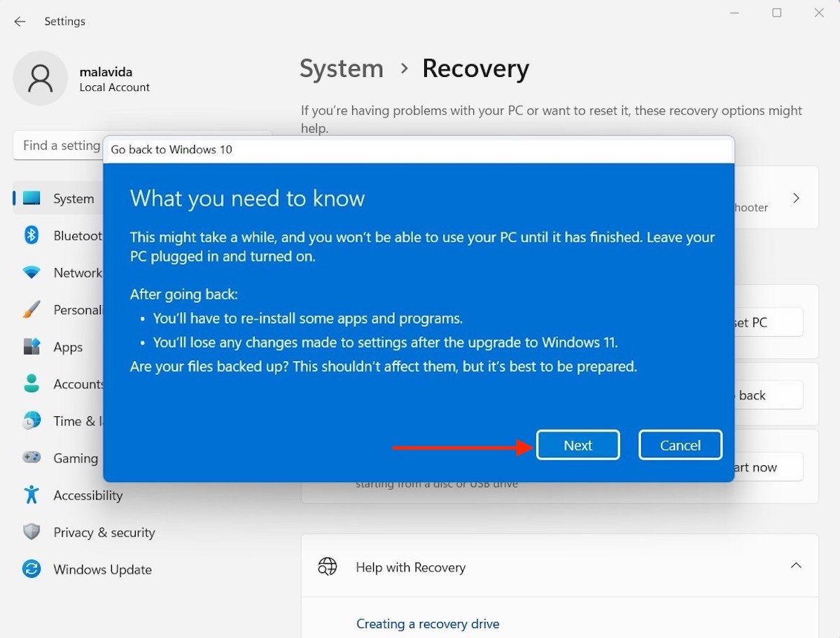Click the Windows Update sync icon
Image resolution: width=840 pixels, height=638 pixels.
31,569
